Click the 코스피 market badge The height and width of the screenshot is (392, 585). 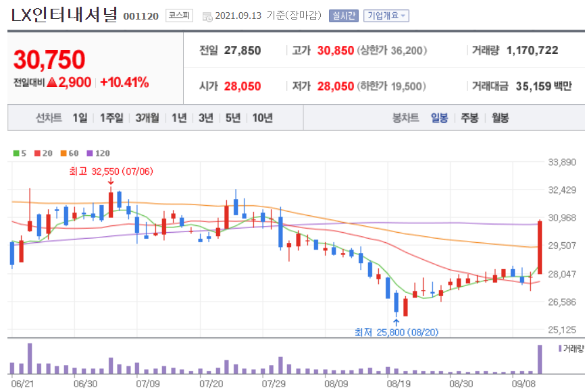point(179,16)
